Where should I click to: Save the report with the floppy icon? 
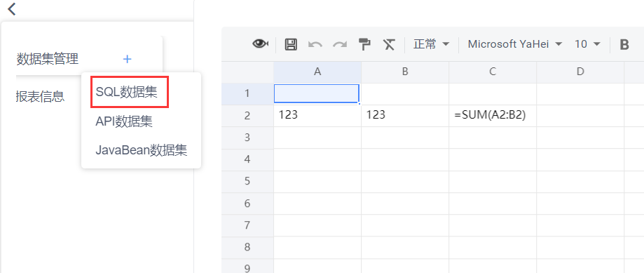[x=291, y=44]
